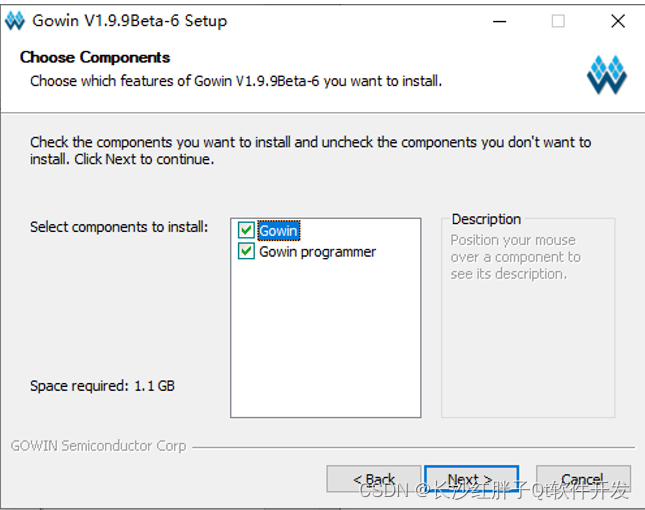The width and height of the screenshot is (645, 510).
Task: Click the Gowin V1.9.9Beta-6 Setup title text
Action: point(129,21)
